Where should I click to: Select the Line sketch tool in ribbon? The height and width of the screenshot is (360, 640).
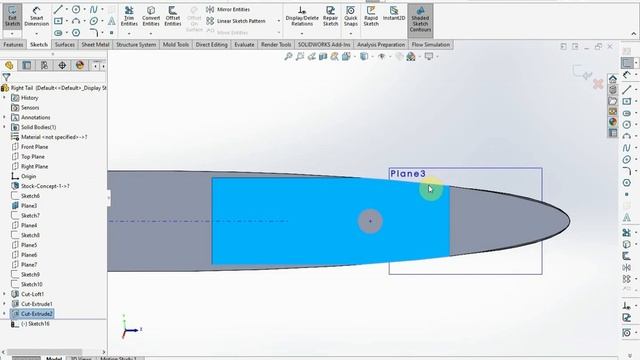tap(58, 9)
